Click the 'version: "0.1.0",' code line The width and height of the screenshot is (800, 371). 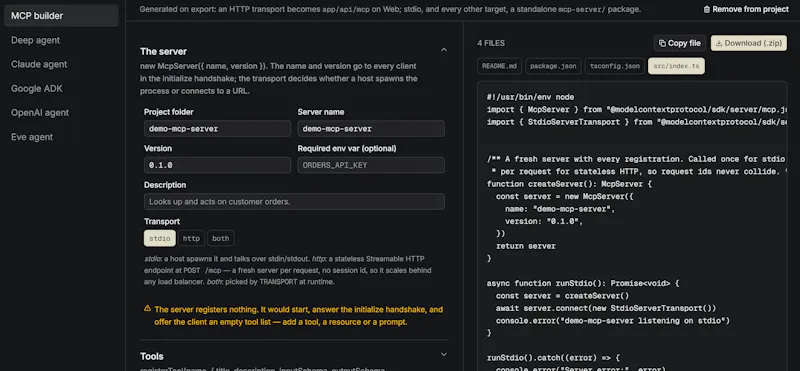pos(544,221)
